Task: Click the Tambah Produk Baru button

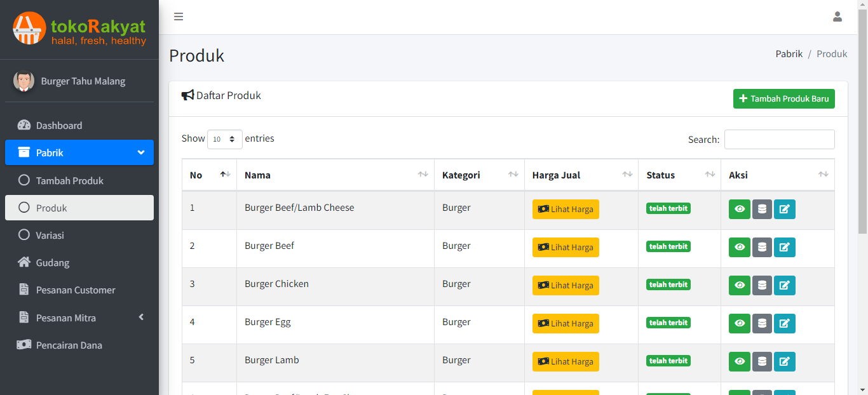Action: 783,99
